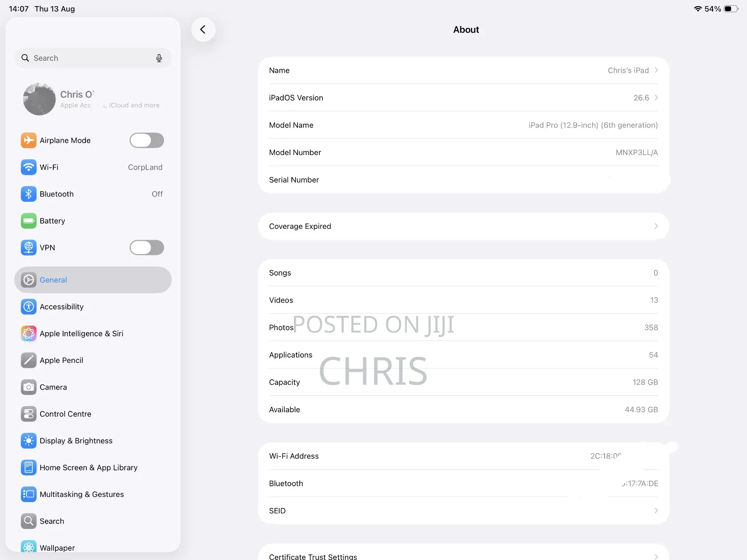Select Battery in the sidebar
The width and height of the screenshot is (747, 560).
93,221
